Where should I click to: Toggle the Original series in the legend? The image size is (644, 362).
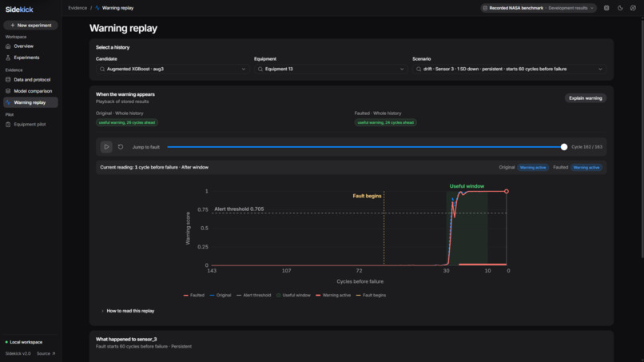(221, 296)
